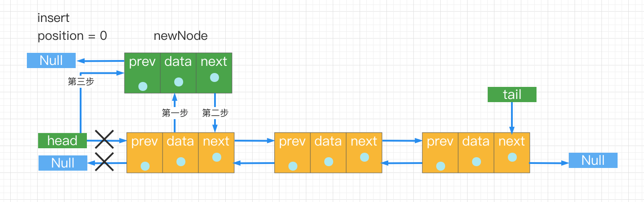
Task: Click the X mark on head arrow
Action: (x=104, y=140)
